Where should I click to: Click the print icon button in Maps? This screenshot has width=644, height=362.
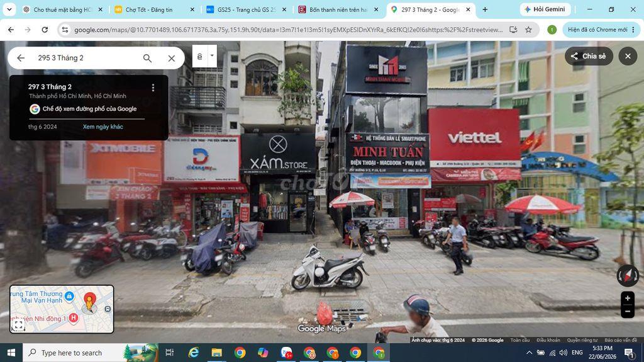tap(200, 57)
